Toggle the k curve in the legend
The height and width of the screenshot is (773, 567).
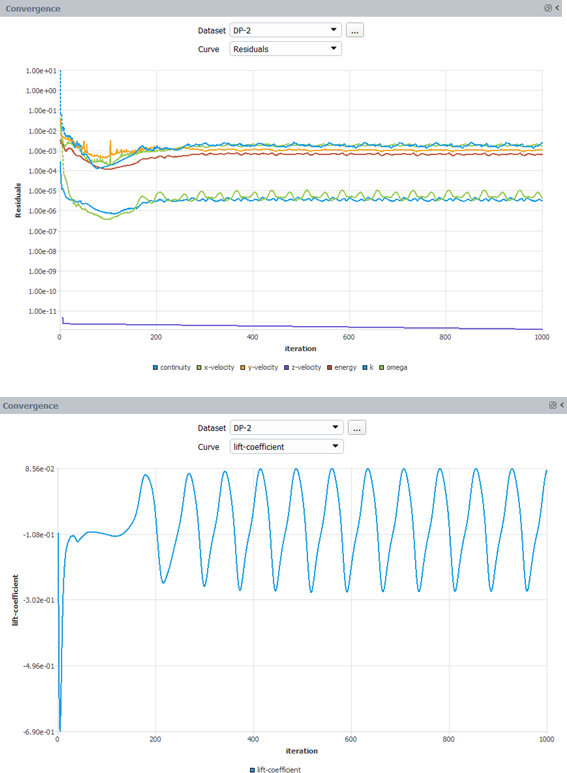[368, 367]
